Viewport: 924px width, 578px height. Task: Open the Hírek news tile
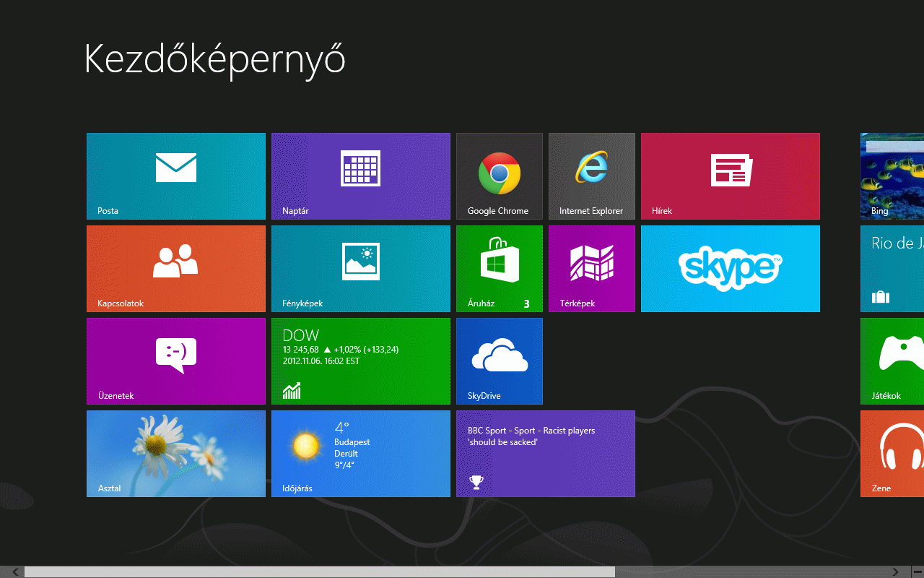730,176
